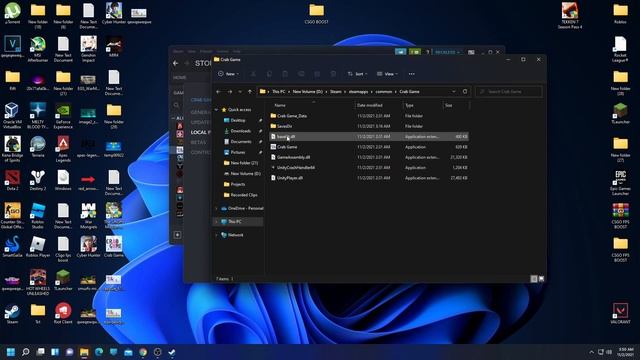Select Desktop in Quick access
Image resolution: width=640 pixels, height=360 pixels.
tap(238, 120)
